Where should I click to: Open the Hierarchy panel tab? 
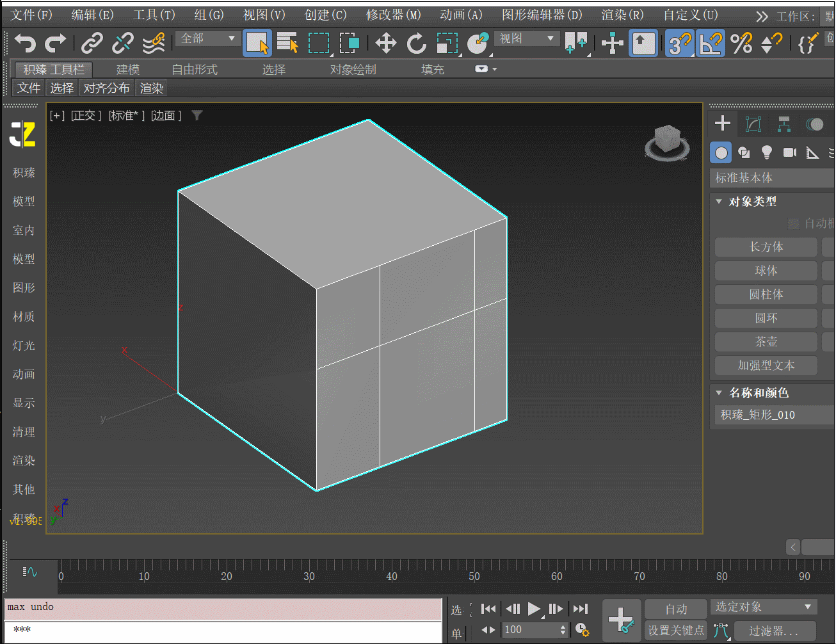tap(784, 124)
